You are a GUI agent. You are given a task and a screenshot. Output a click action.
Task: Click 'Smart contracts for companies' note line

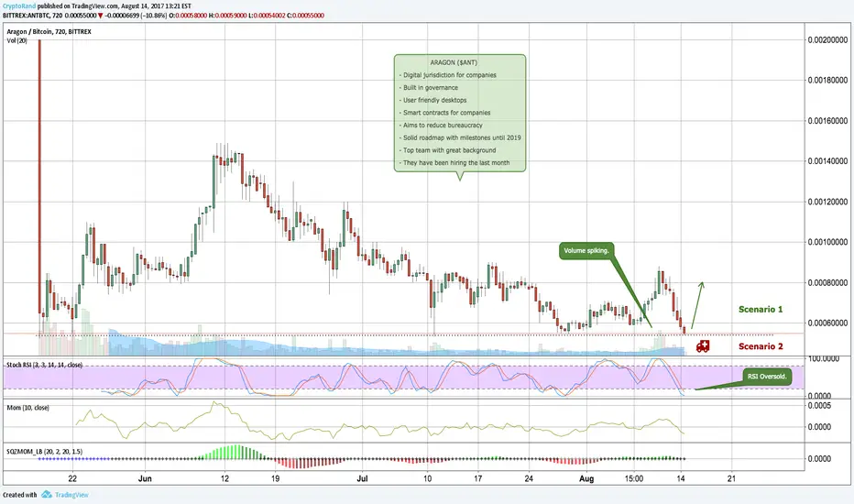[x=446, y=113]
